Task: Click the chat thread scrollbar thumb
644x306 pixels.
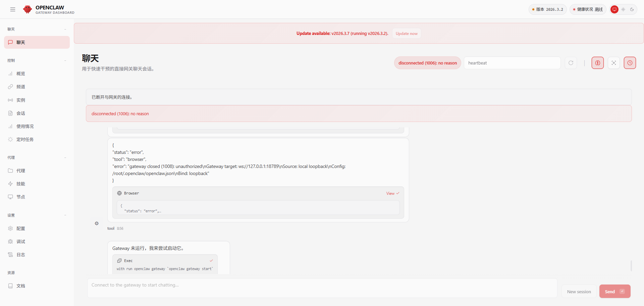Action: tap(631, 266)
